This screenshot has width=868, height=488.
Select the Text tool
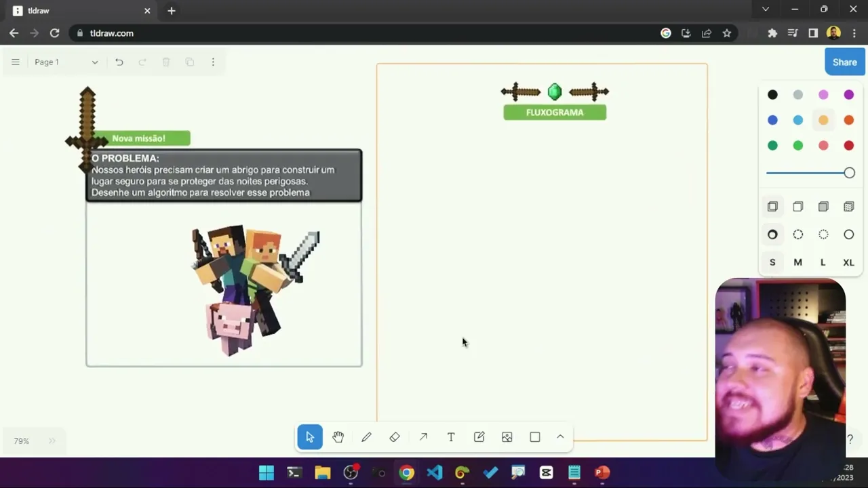pos(451,437)
